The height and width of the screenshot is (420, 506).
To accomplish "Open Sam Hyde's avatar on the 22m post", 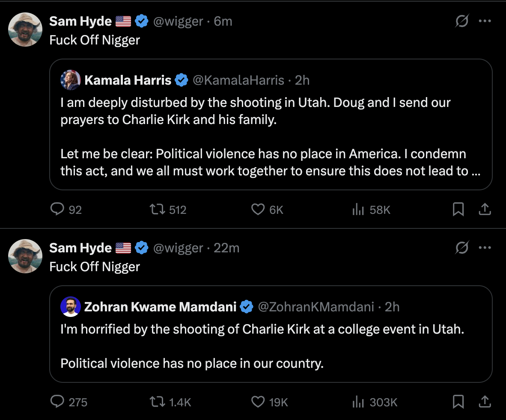I will [x=25, y=256].
